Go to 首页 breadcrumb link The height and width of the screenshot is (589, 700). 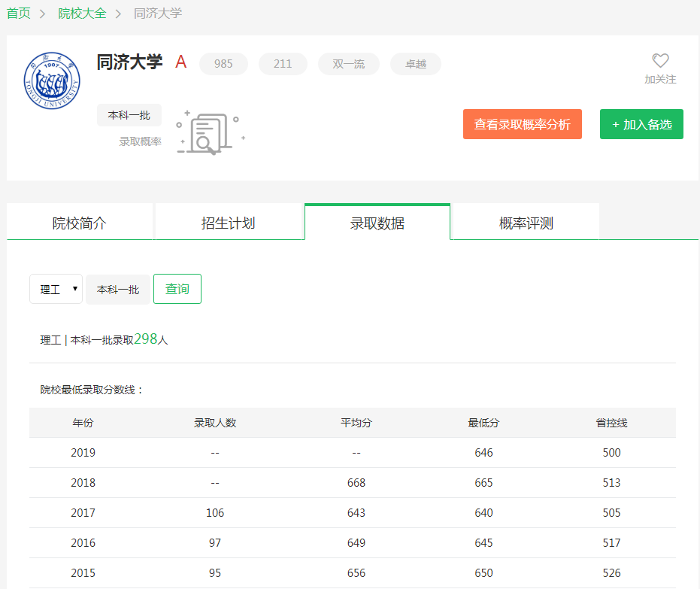[19, 14]
